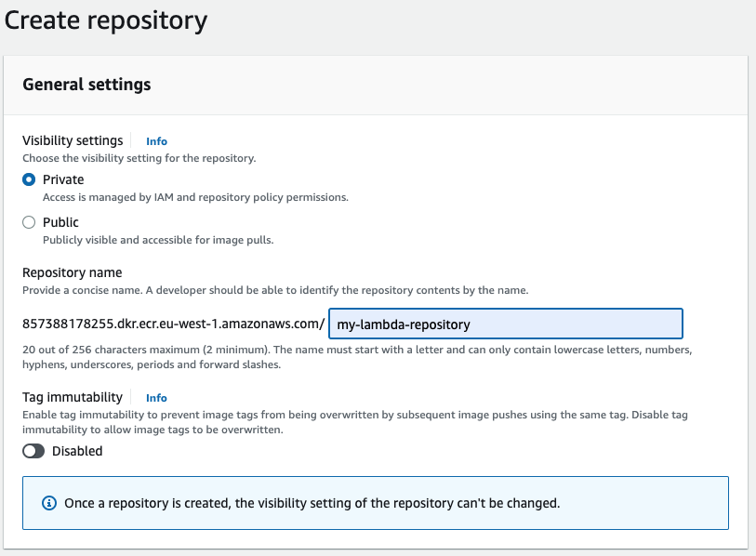Viewport: 756px width, 556px height.
Task: Open the Info link beside Tag immutability
Action: point(155,397)
